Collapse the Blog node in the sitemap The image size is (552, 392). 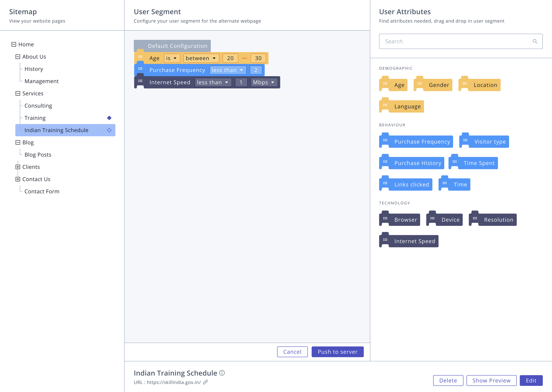pos(18,142)
